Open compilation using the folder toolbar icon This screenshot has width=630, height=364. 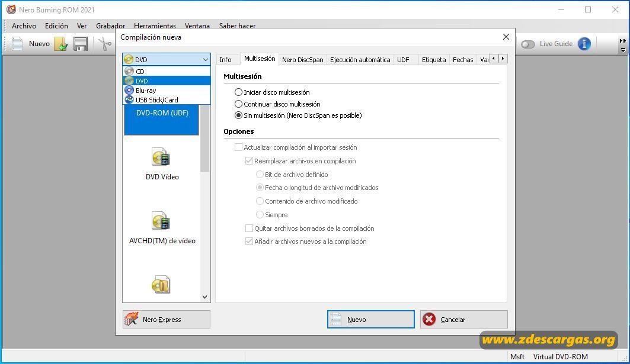pyautogui.click(x=60, y=44)
